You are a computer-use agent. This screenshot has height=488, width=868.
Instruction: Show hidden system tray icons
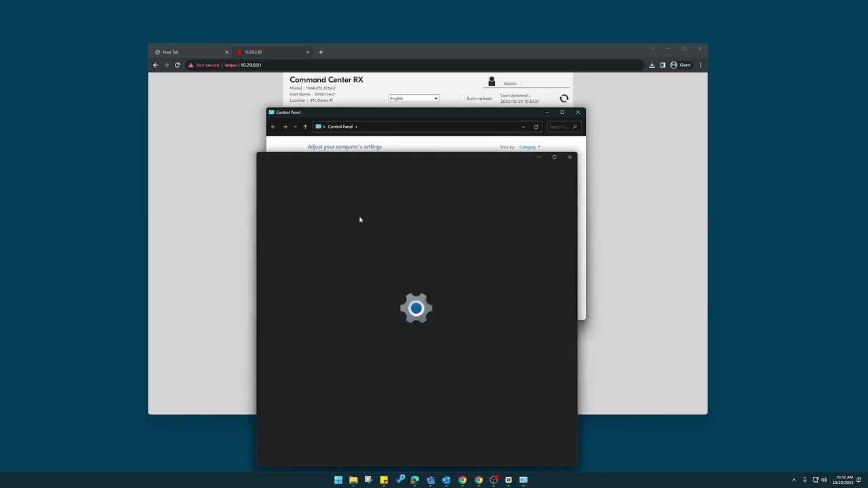[x=794, y=480]
